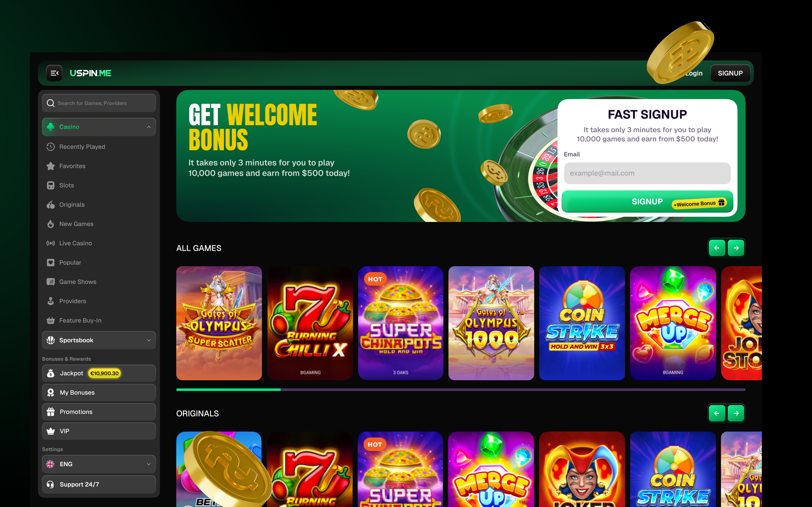Click the VIP crown icon

(x=51, y=431)
